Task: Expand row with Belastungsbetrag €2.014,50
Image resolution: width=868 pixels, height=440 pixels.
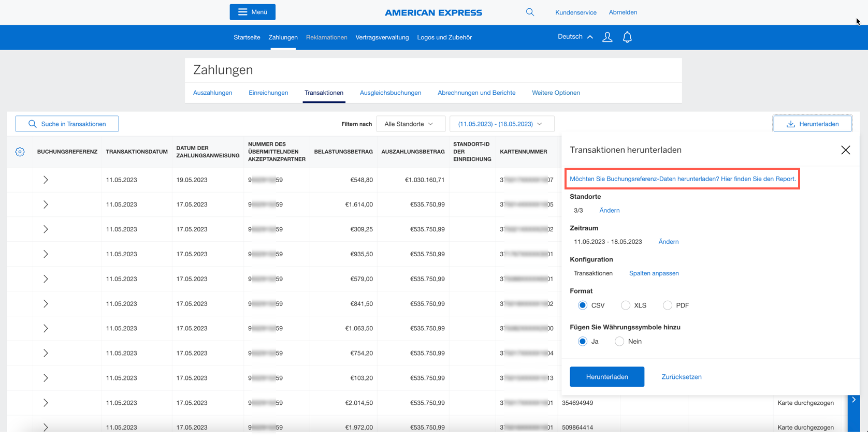Action: [46, 403]
